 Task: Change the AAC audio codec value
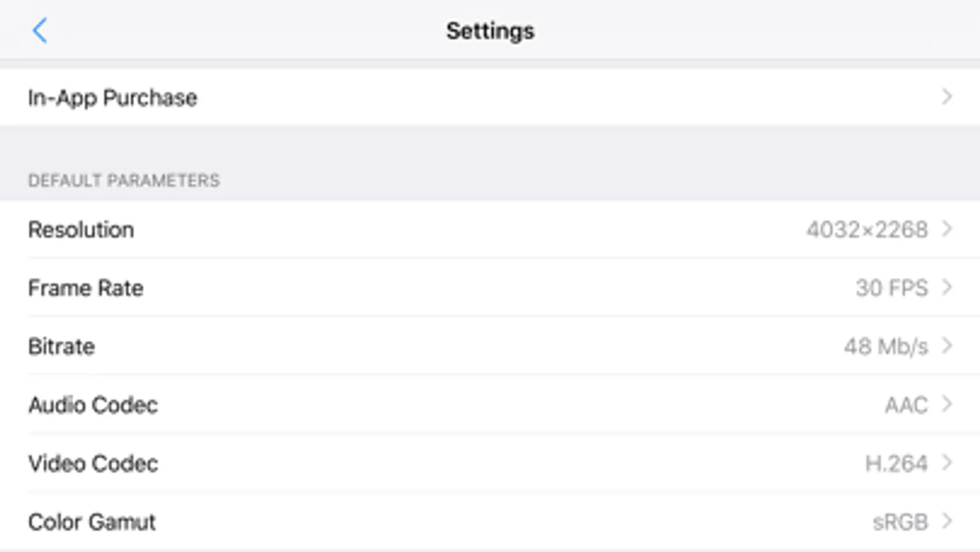pyautogui.click(x=906, y=405)
